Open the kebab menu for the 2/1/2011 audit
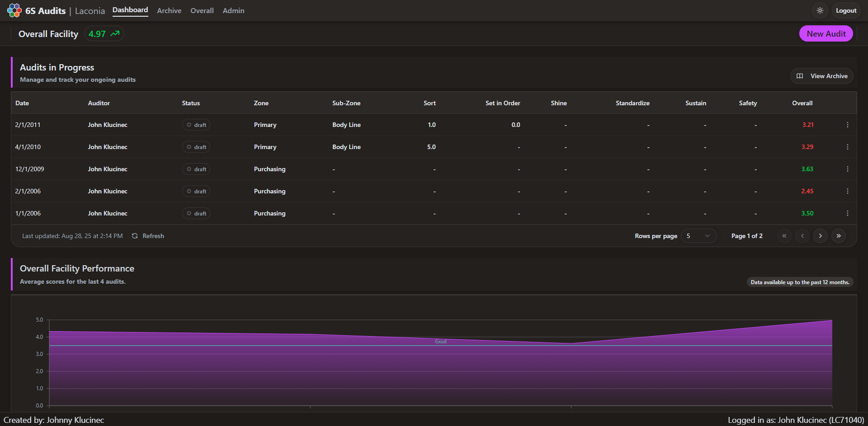868x426 pixels. pyautogui.click(x=848, y=125)
